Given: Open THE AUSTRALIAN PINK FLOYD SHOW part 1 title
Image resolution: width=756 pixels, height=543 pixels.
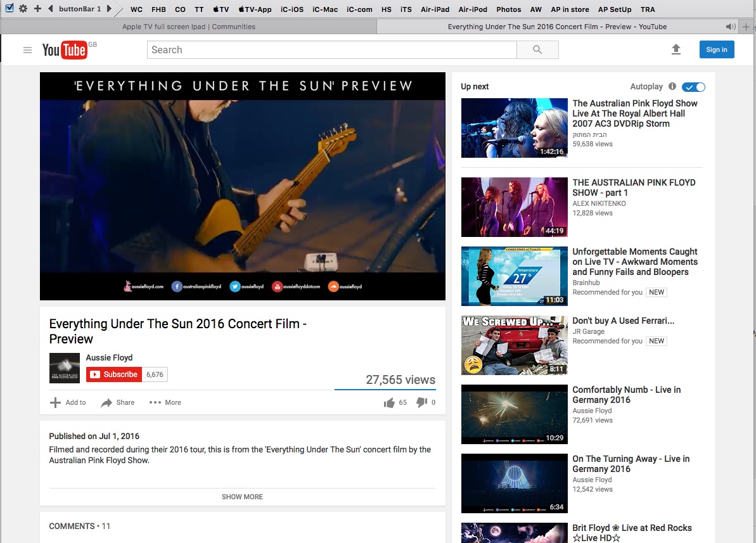Looking at the screenshot, I should tap(634, 188).
